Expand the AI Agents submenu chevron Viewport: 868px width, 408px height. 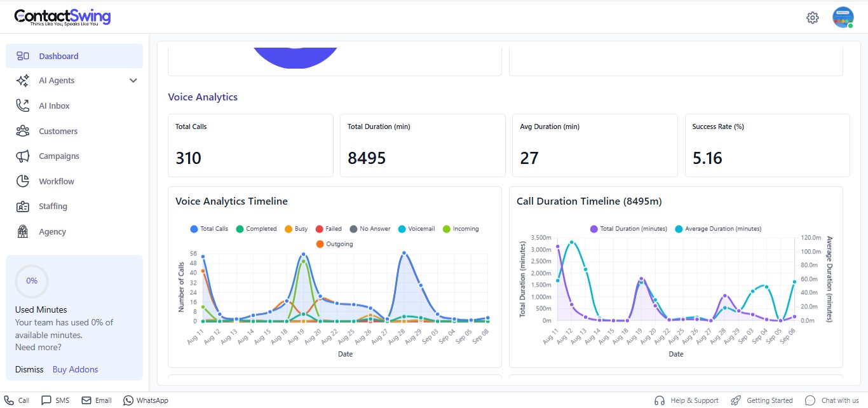133,81
